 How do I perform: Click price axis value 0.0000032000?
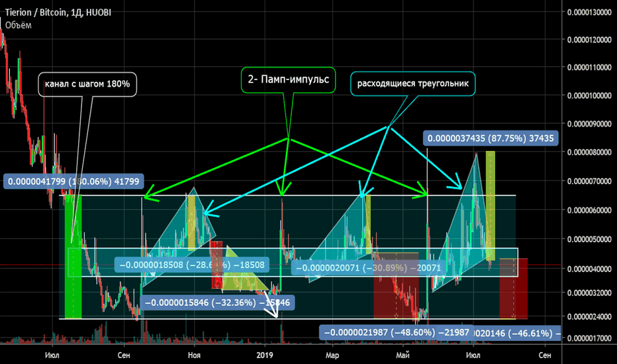point(589,293)
